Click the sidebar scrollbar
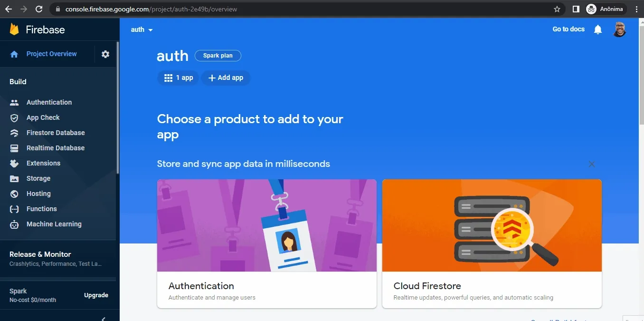644x321 pixels. click(117, 107)
